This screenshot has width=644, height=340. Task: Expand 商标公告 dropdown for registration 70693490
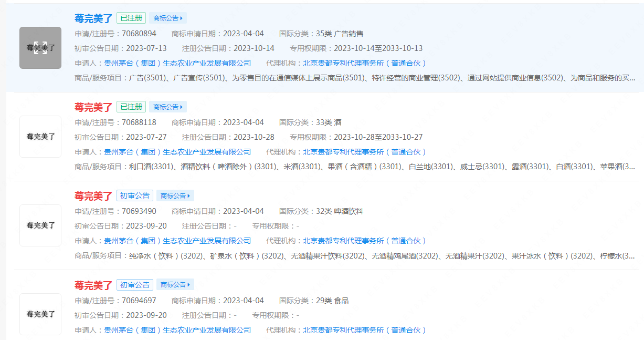pos(175,196)
